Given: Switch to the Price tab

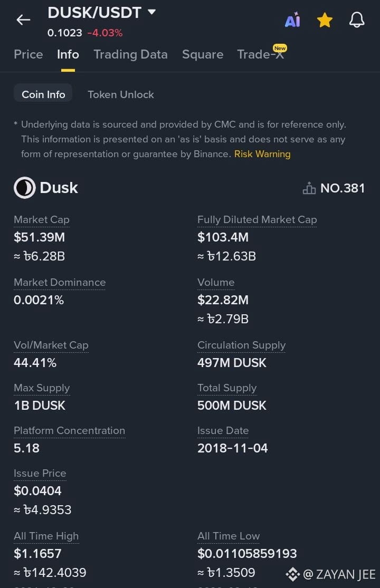Looking at the screenshot, I should 28,54.
